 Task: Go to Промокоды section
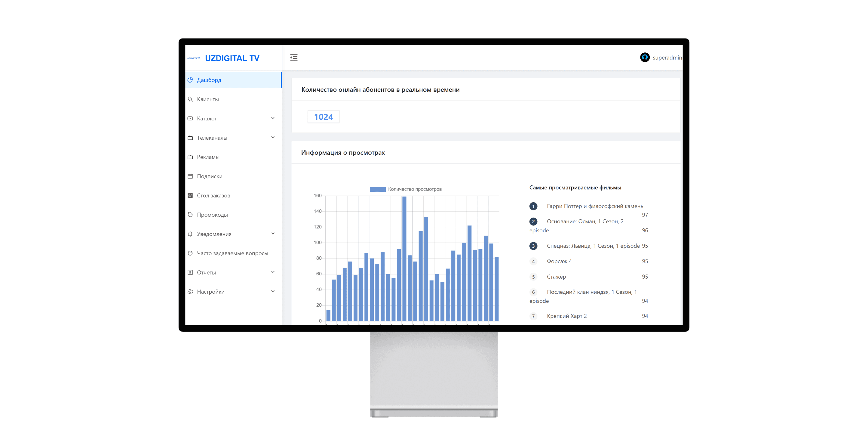[233, 215]
